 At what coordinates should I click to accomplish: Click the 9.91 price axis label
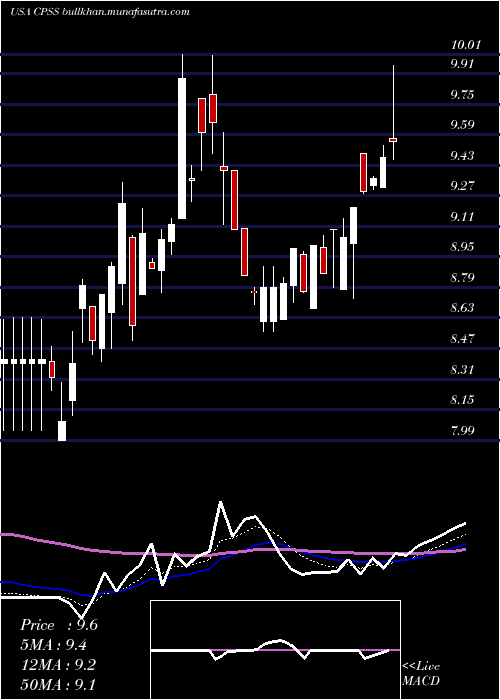click(x=462, y=64)
